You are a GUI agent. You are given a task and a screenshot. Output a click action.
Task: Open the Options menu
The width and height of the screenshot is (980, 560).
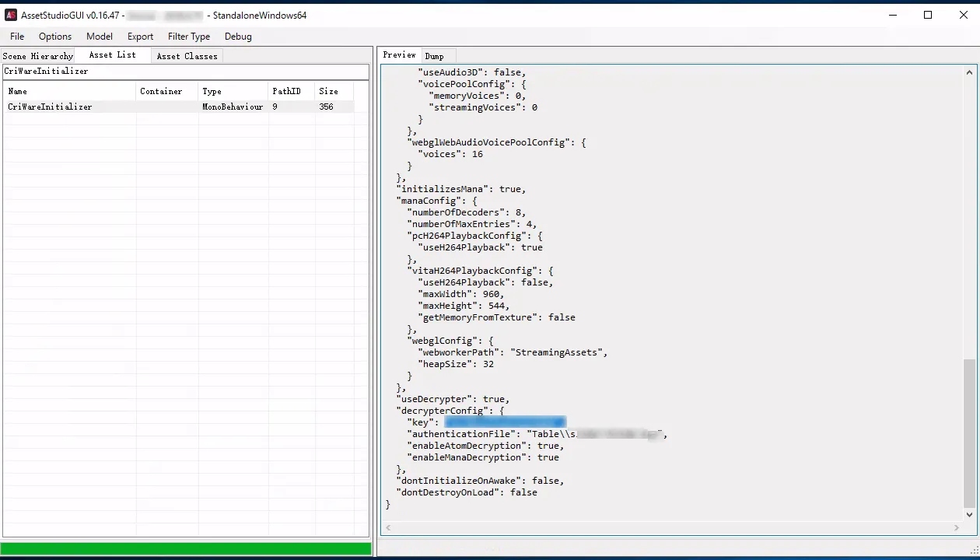tap(55, 37)
